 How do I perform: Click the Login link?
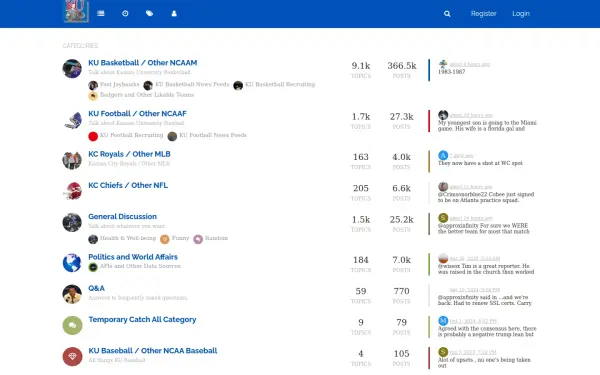pyautogui.click(x=521, y=13)
